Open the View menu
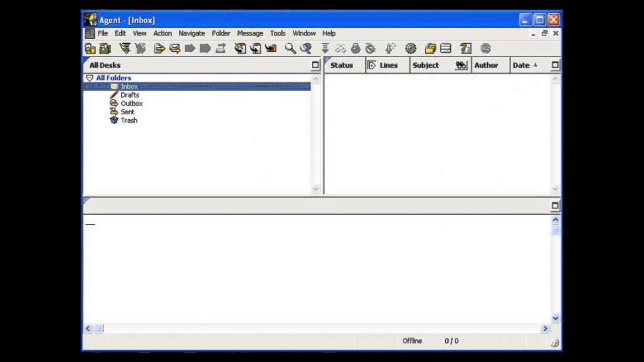 click(x=139, y=33)
